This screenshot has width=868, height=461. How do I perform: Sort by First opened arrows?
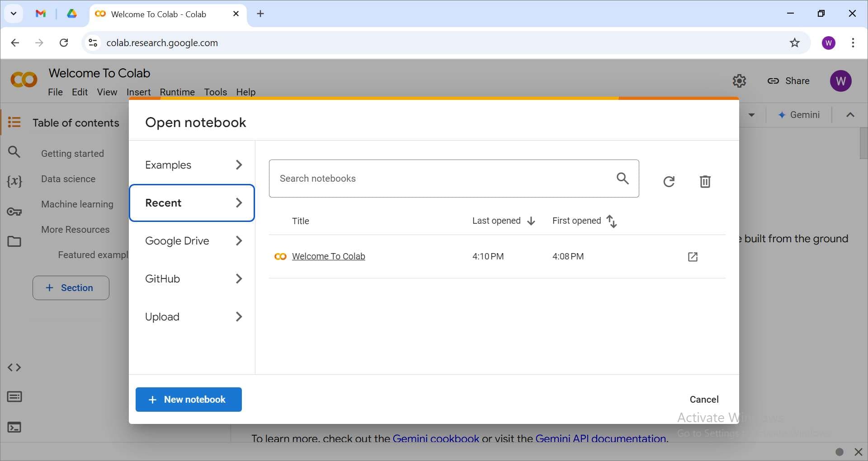612,221
